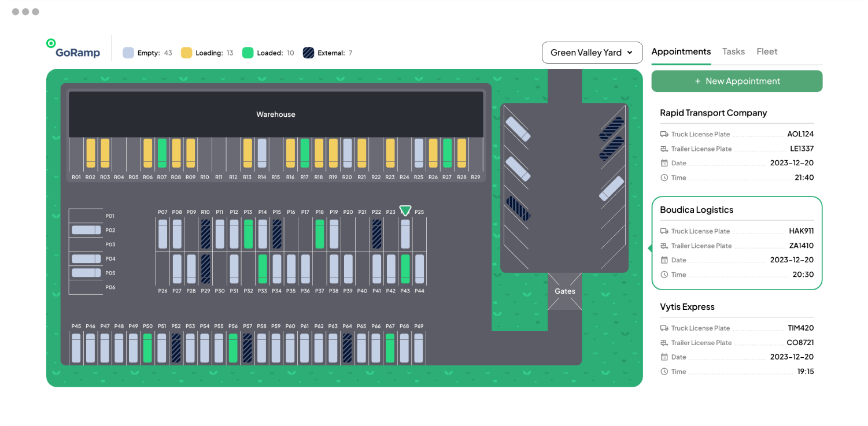Switch to the Tasks tab
Image resolution: width=868 pixels, height=426 pixels.
733,51
